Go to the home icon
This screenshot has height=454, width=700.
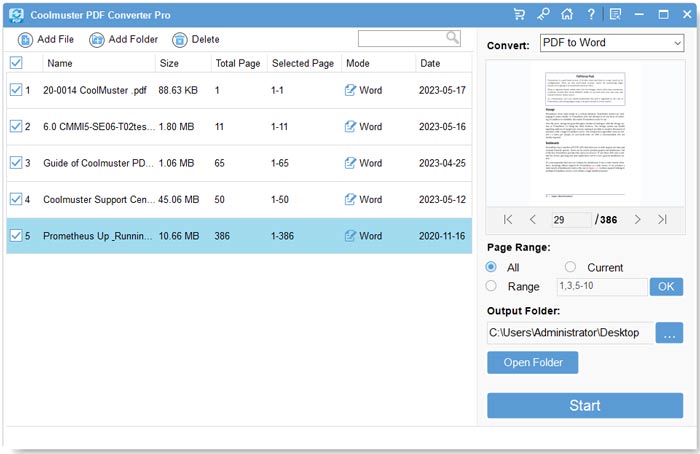[567, 14]
